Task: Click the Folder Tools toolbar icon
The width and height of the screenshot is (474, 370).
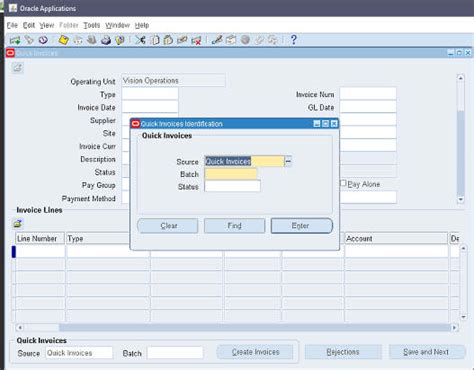Action: click(273, 40)
